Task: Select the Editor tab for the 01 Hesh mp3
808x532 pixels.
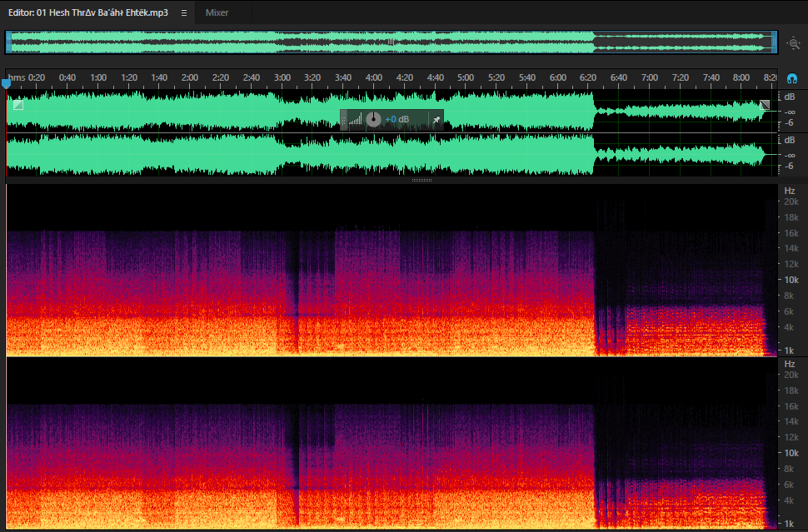Action: pyautogui.click(x=88, y=12)
